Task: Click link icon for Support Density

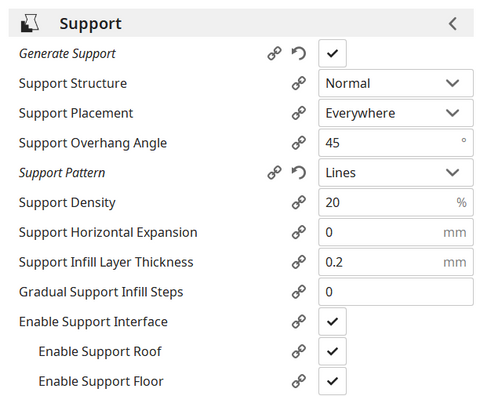Action: click(x=298, y=202)
